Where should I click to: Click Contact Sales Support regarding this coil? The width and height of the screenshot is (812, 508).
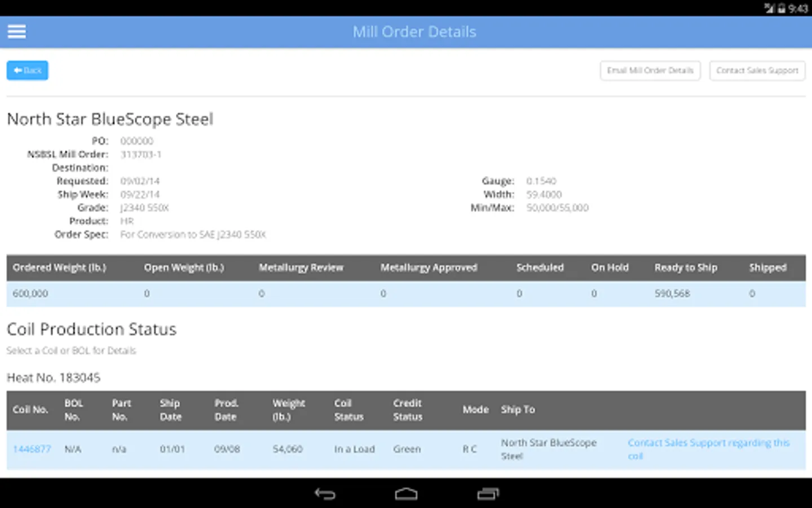click(709, 449)
